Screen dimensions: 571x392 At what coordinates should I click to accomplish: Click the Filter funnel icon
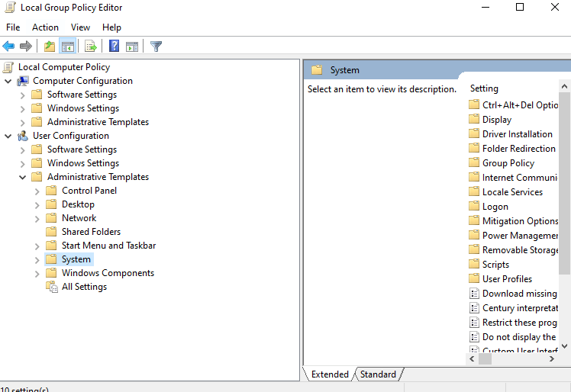(156, 47)
